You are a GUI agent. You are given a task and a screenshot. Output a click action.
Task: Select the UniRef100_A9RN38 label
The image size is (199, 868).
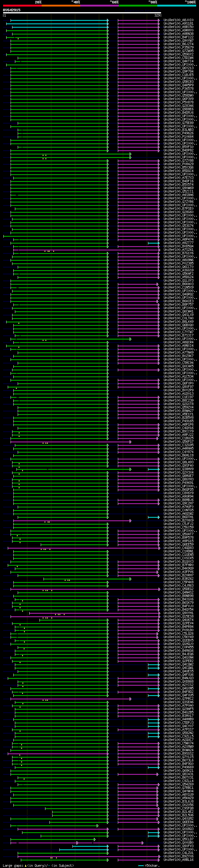point(178,34)
